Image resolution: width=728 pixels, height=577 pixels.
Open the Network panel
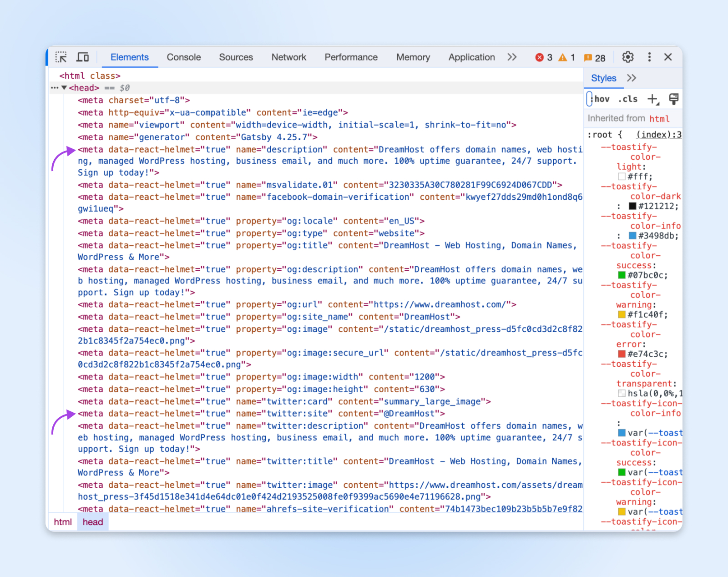pos(288,57)
